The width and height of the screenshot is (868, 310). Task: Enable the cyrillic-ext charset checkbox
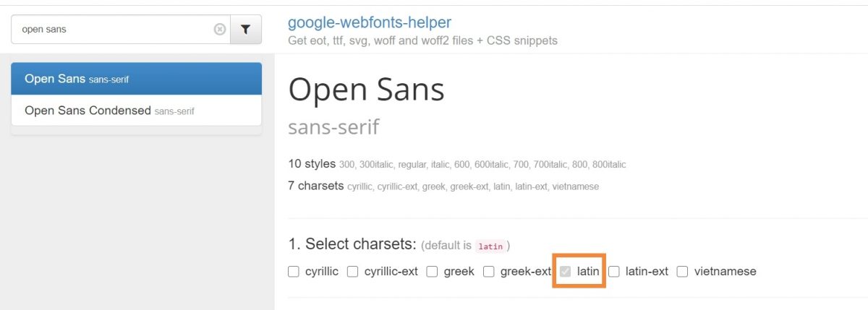tap(353, 272)
